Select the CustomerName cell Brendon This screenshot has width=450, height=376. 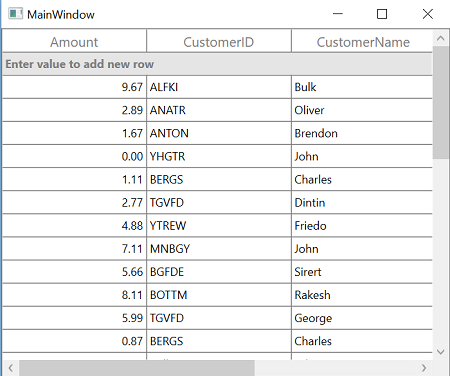coord(362,133)
